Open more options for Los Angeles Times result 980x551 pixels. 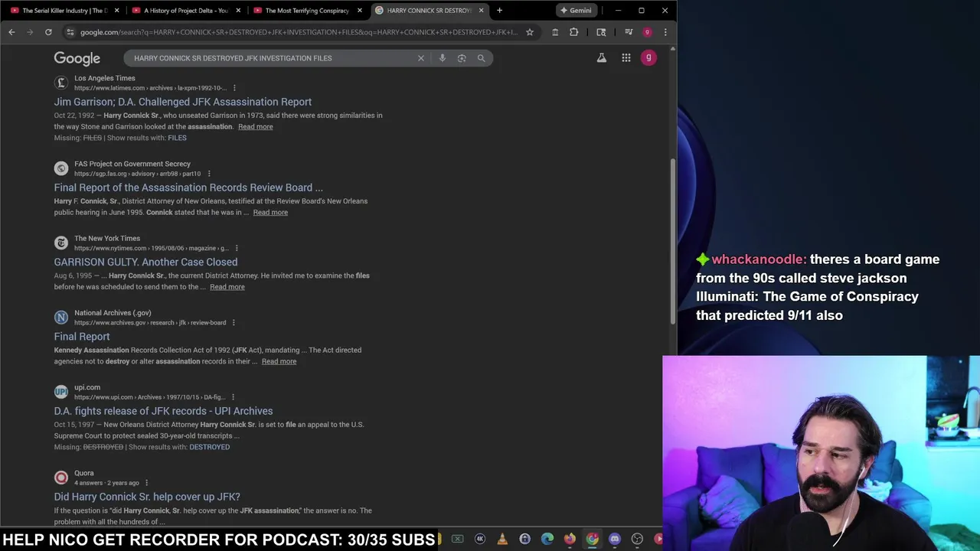[x=234, y=88]
